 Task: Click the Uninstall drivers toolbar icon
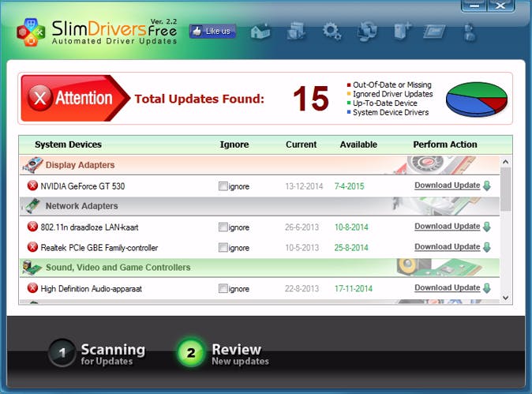point(403,32)
